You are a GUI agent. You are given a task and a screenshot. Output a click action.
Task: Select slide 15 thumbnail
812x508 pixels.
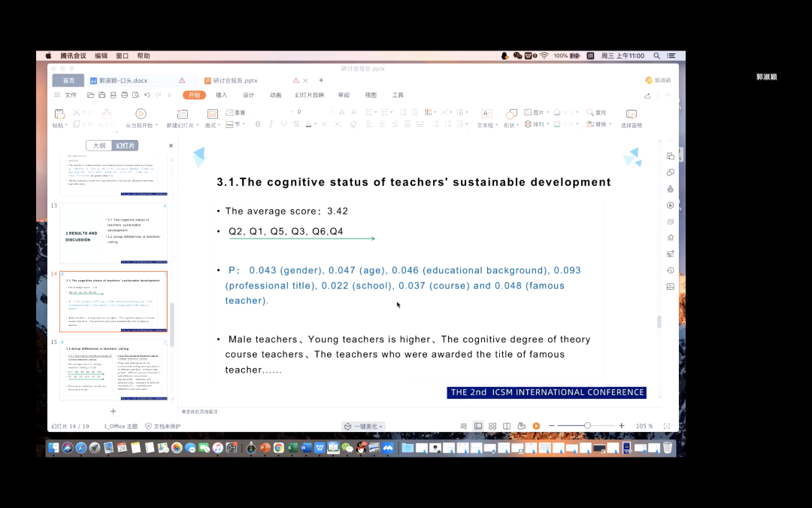pyautogui.click(x=114, y=370)
